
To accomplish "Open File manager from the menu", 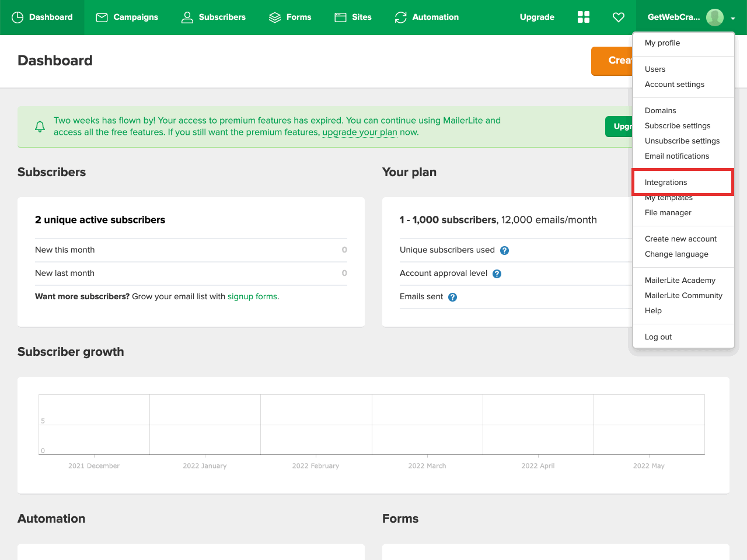I will point(668,212).
